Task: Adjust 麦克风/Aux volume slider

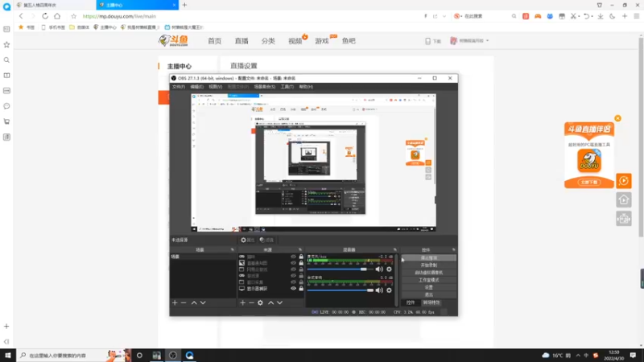Action: coord(340,269)
